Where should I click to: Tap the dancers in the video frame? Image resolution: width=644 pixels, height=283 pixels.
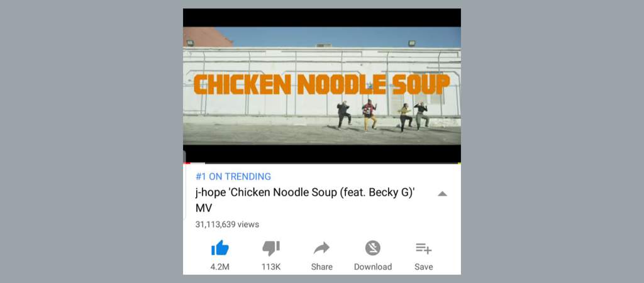(383, 116)
